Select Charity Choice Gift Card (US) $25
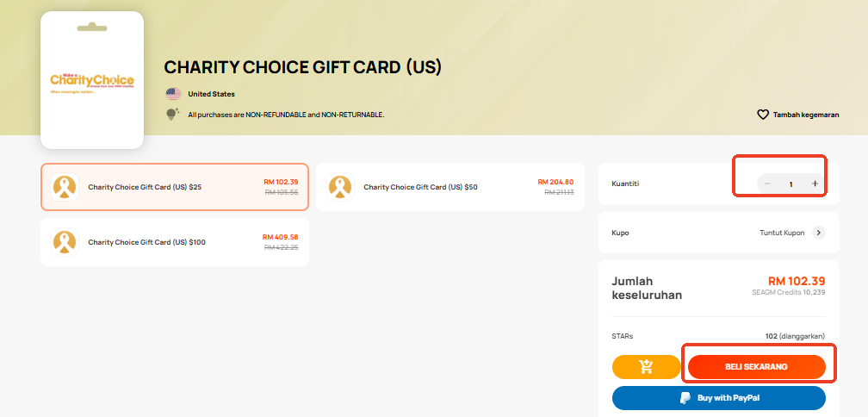This screenshot has width=868, height=417. click(x=174, y=187)
